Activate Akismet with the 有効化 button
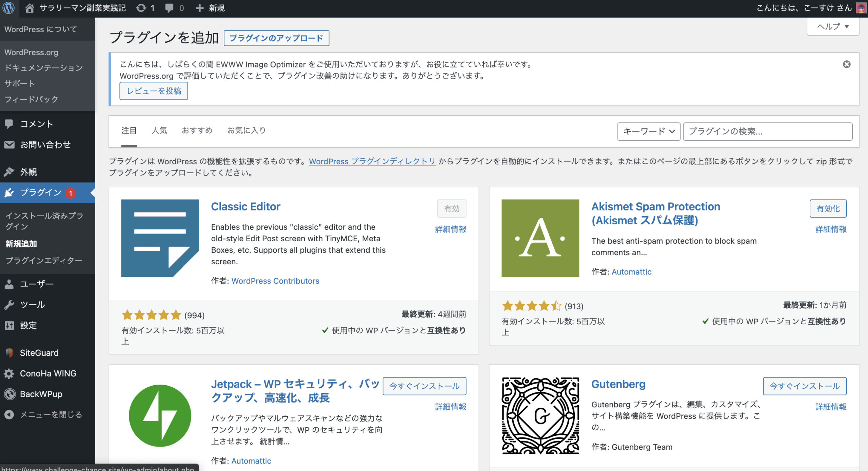The width and height of the screenshot is (868, 471). [828, 208]
